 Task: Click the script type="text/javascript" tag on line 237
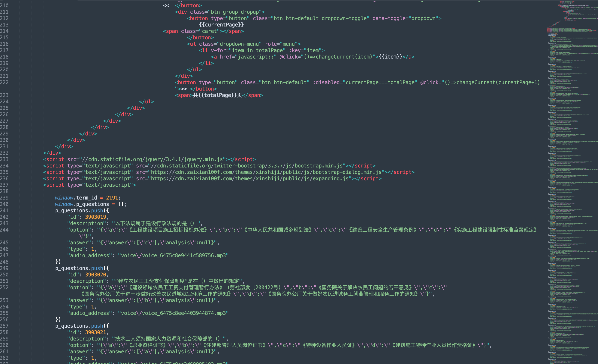pyautogui.click(x=90, y=185)
